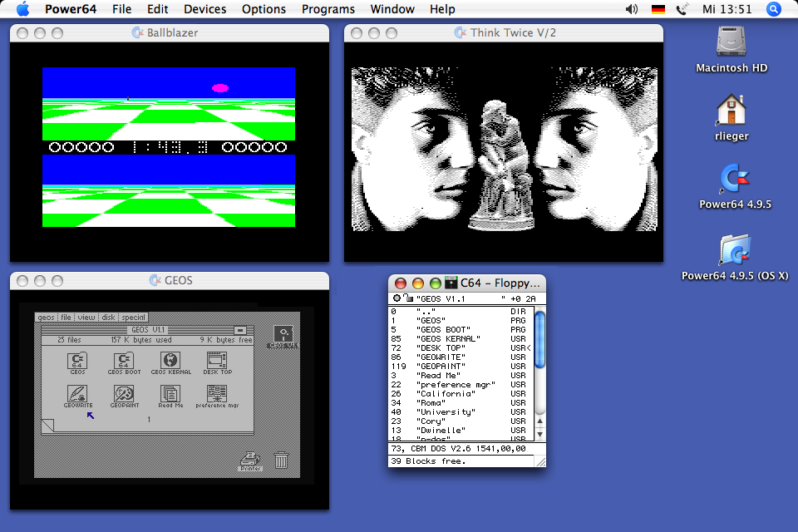Screen dimensions: 798x532
Task: Select the "GEOWRITE" directory entry
Action: [461, 357]
